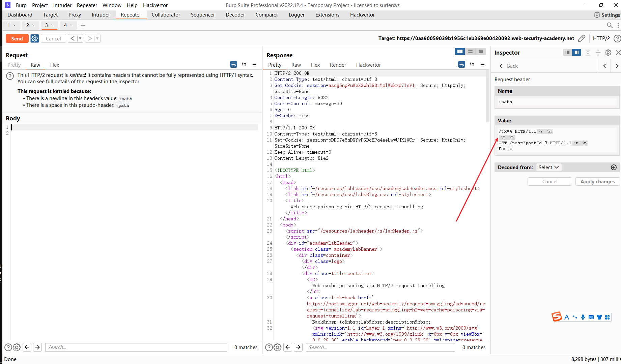Open response search settings gear
Viewport: 621px width, 364px height.
click(x=278, y=347)
